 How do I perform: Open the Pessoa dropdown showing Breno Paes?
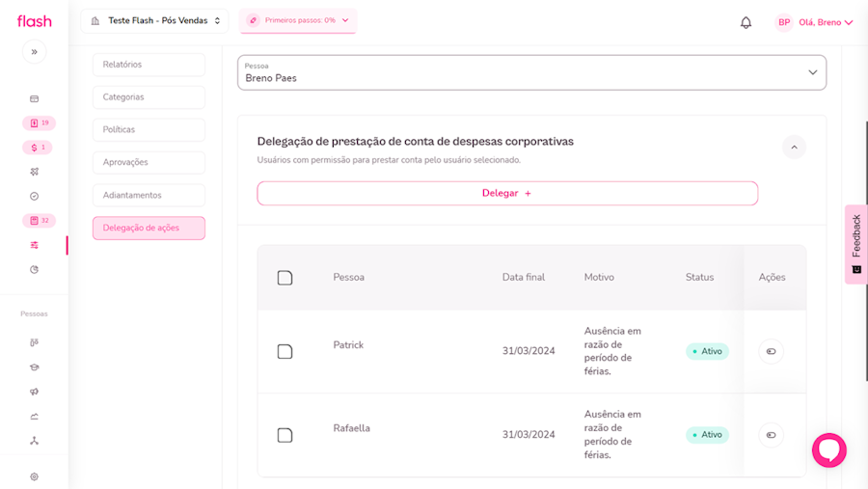(531, 72)
